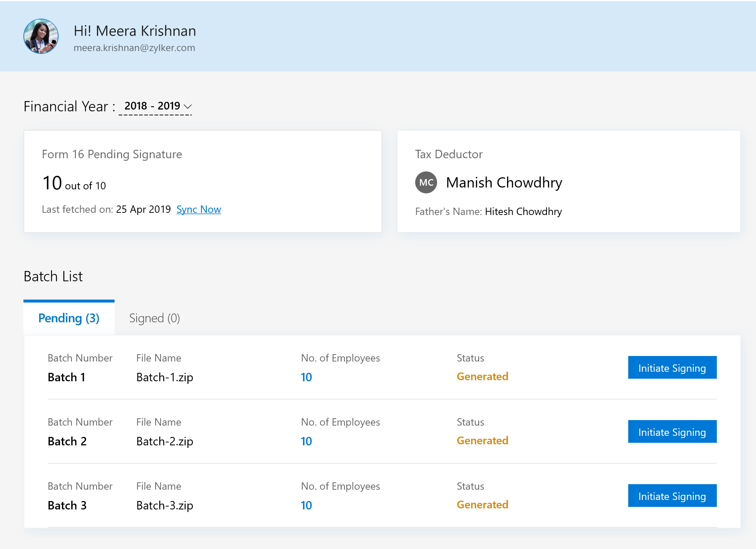Switch to the Pending (3) tab
The width and height of the screenshot is (756, 549).
(x=69, y=318)
